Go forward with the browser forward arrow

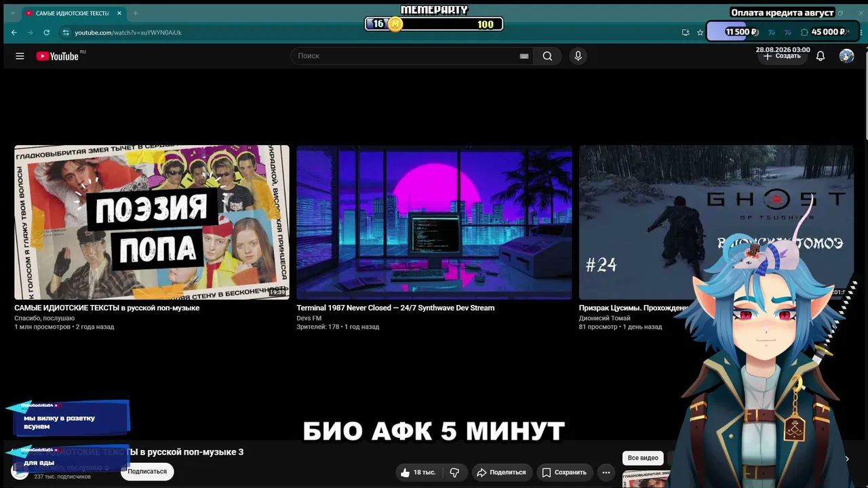[x=30, y=33]
